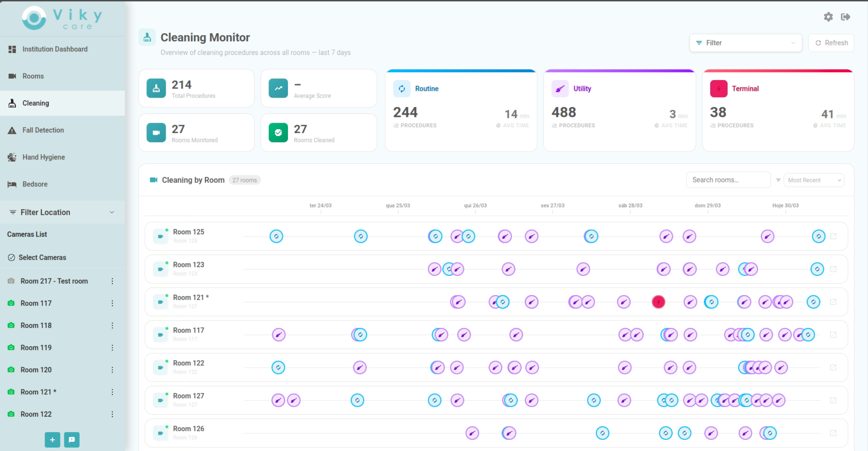Open Hand Hygiene page from sidebar

(43, 157)
